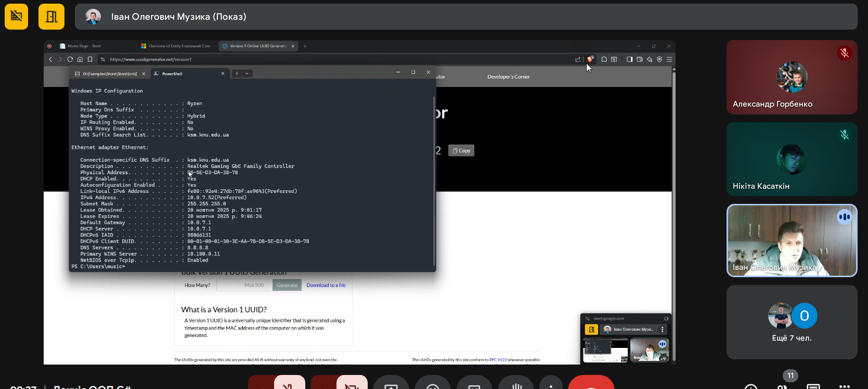Viewport: 868px width, 389px height.
Task: Click the speaking indicator on Іван Олегович tile
Action: 845,217
